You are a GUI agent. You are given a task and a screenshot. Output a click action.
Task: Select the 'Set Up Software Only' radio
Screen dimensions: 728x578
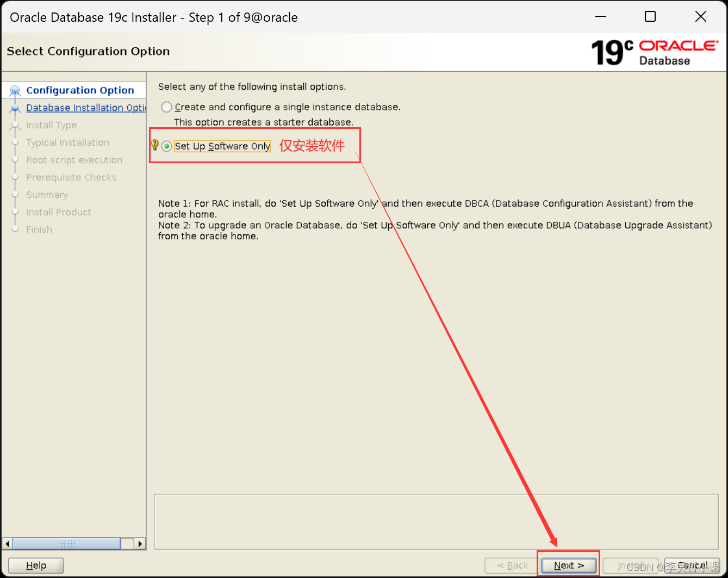pyautogui.click(x=167, y=146)
